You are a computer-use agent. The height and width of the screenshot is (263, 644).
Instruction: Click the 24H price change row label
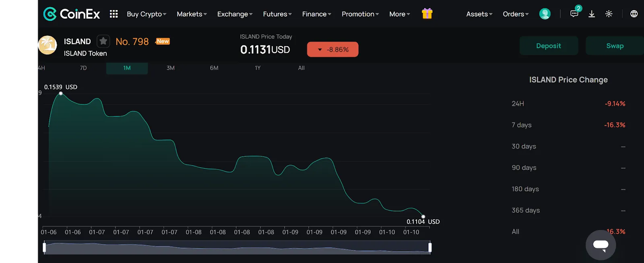pos(518,104)
